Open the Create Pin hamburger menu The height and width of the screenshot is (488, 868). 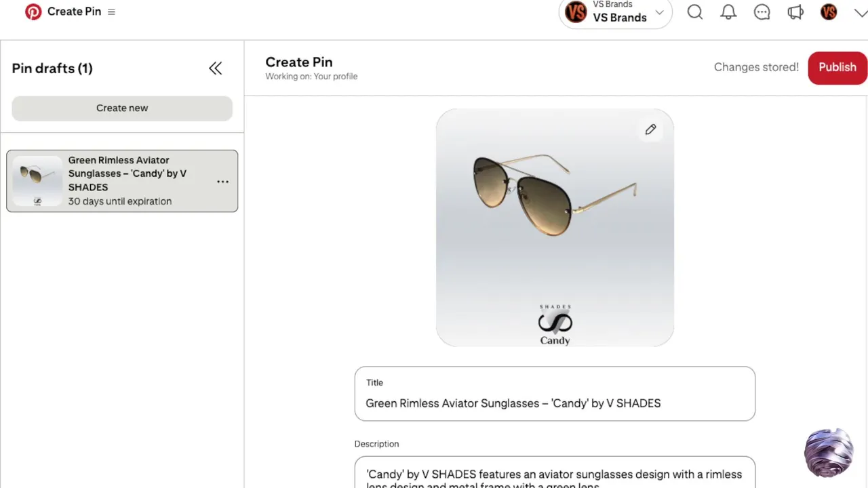pos(111,12)
